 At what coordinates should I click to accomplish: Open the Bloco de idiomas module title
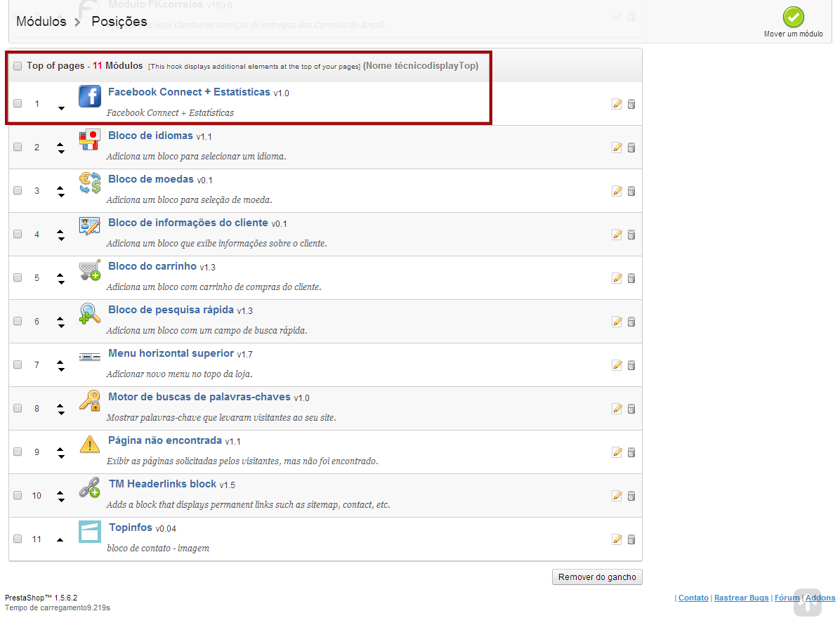(150, 136)
